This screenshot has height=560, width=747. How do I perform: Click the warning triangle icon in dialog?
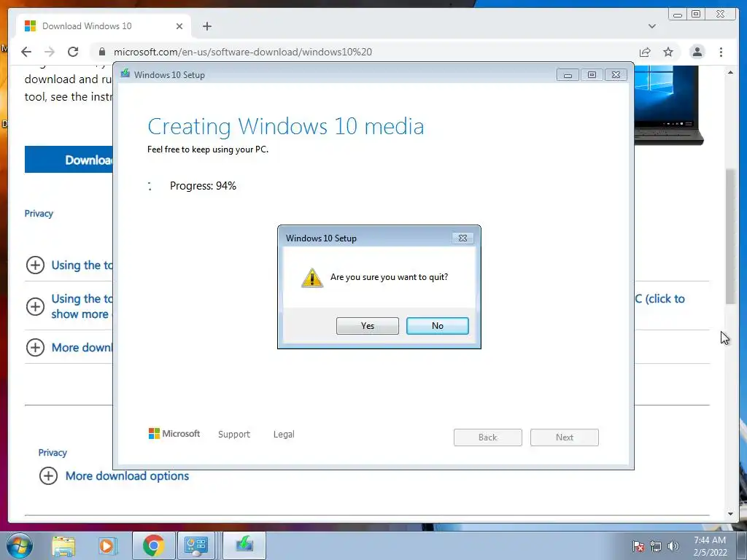coord(312,278)
